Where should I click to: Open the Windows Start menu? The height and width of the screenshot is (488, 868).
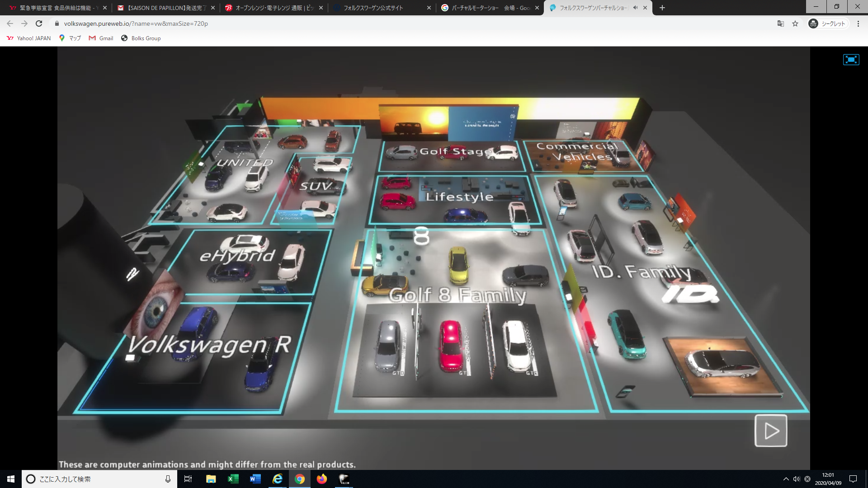[11, 479]
